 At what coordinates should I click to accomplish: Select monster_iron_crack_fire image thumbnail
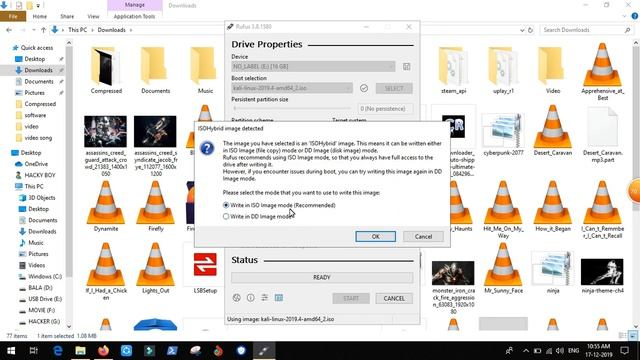[x=453, y=273]
